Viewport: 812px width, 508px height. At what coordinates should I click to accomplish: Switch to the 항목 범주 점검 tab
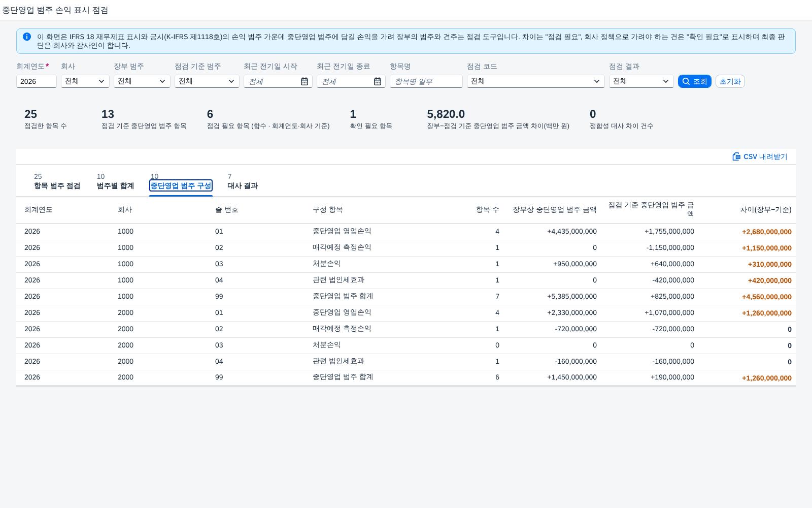pyautogui.click(x=57, y=181)
